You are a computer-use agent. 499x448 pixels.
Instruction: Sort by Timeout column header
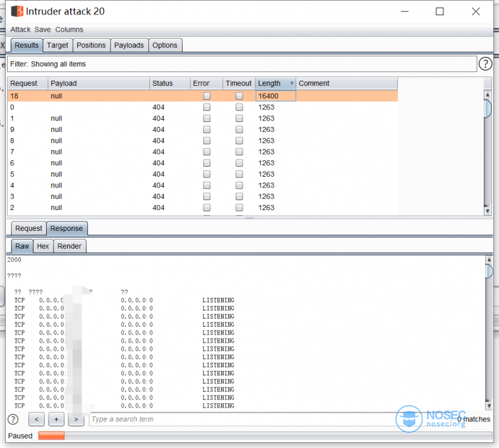[239, 83]
